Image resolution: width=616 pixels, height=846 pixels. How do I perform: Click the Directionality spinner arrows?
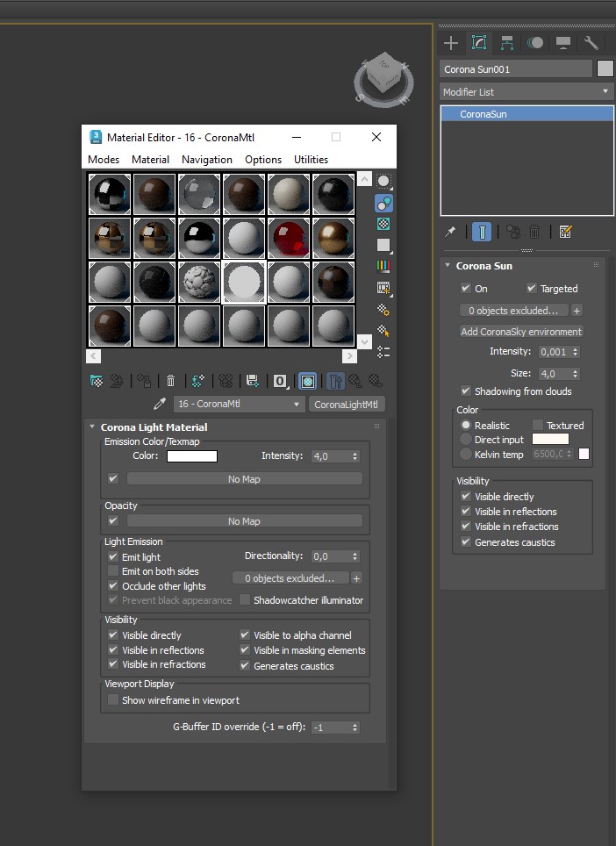pyautogui.click(x=355, y=556)
